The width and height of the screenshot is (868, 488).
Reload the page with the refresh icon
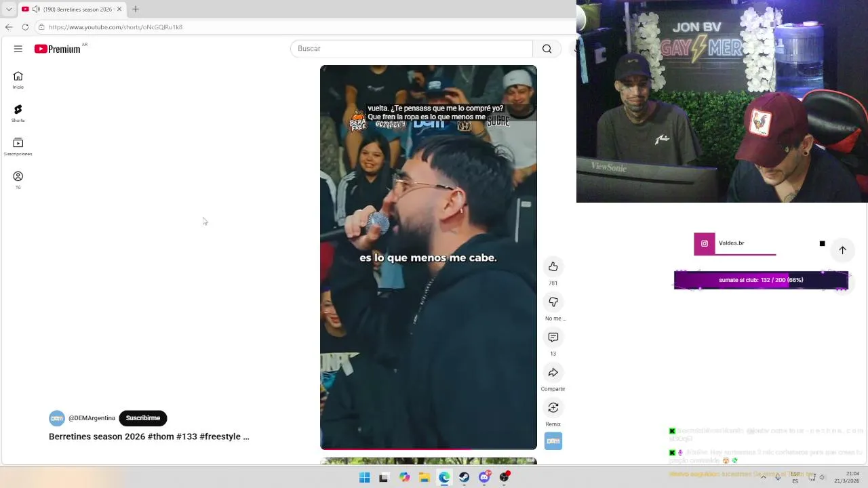[x=25, y=27]
